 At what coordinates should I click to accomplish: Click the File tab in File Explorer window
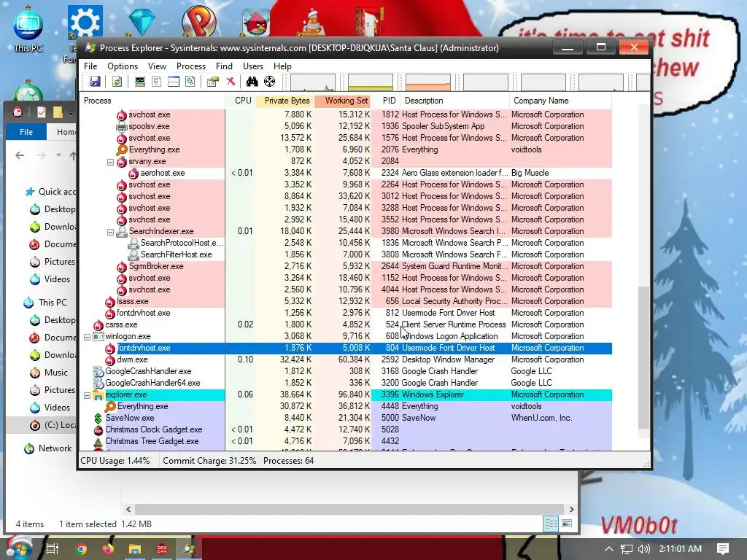(x=26, y=132)
